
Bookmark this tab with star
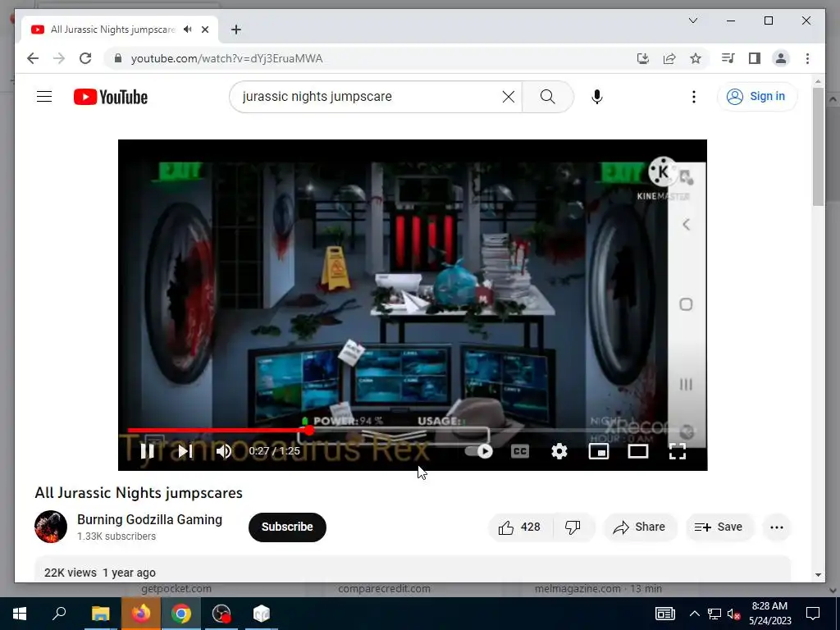point(696,58)
